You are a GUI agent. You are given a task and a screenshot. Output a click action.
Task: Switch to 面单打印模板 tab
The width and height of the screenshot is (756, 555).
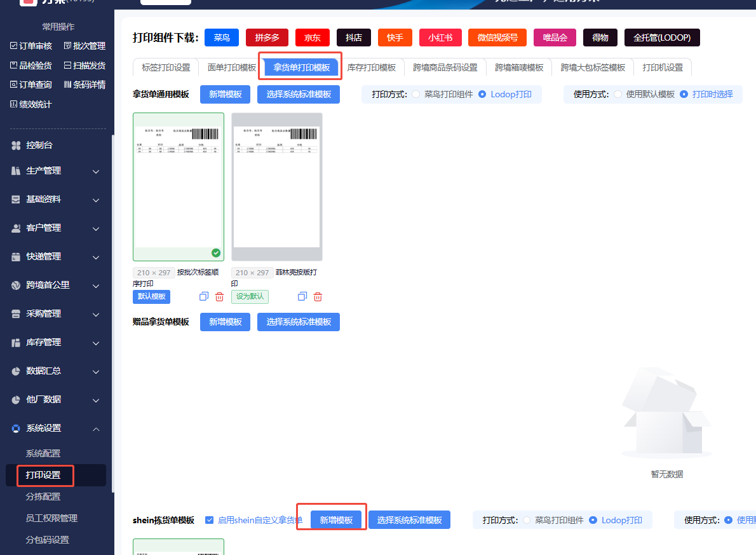click(231, 67)
